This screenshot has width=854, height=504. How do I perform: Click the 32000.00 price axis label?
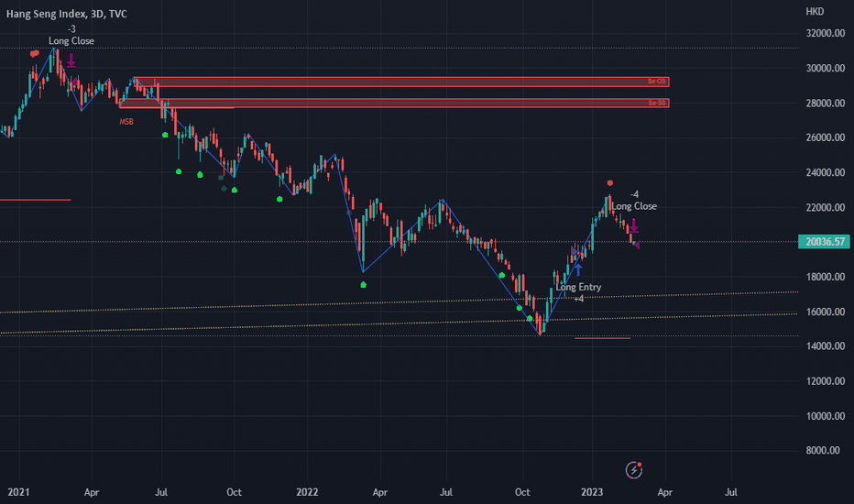tap(825, 33)
